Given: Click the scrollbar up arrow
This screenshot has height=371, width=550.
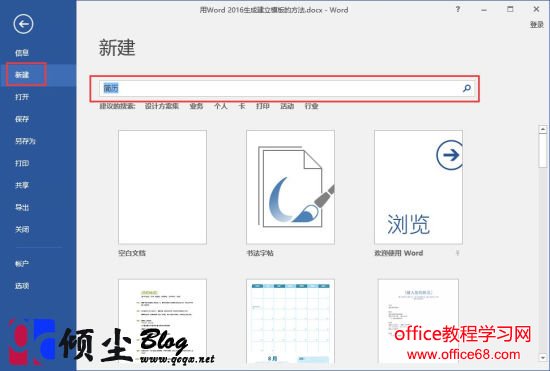Looking at the screenshot, I should coord(543,129).
